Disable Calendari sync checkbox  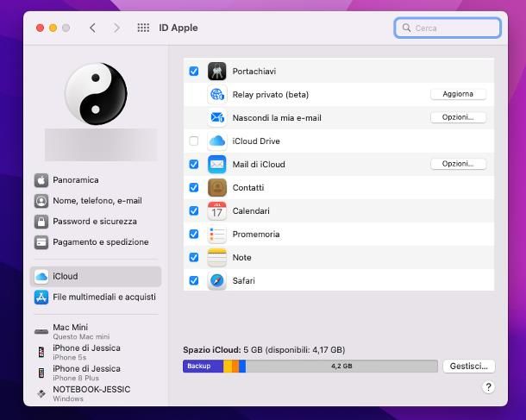click(x=194, y=210)
